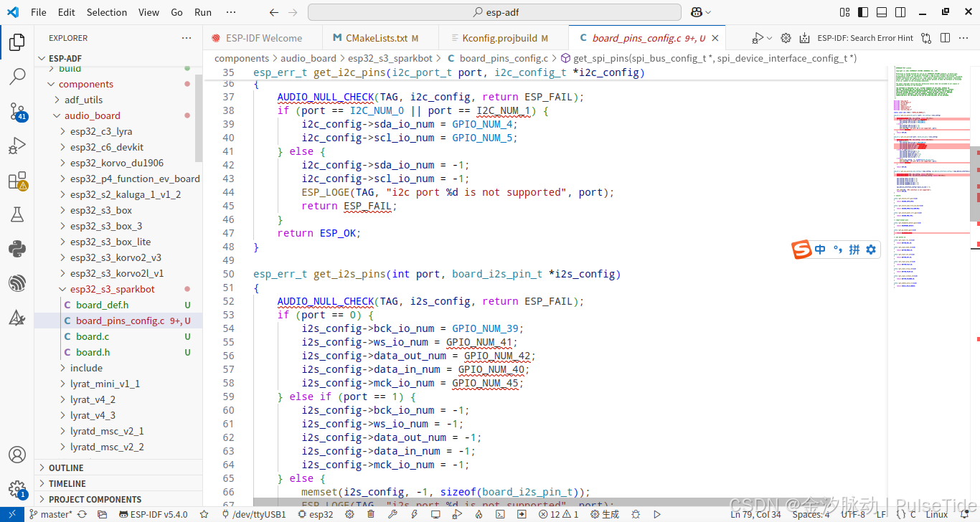This screenshot has width=980, height=522.
Task: Click the editor vertical scrollbar
Action: click(975, 183)
